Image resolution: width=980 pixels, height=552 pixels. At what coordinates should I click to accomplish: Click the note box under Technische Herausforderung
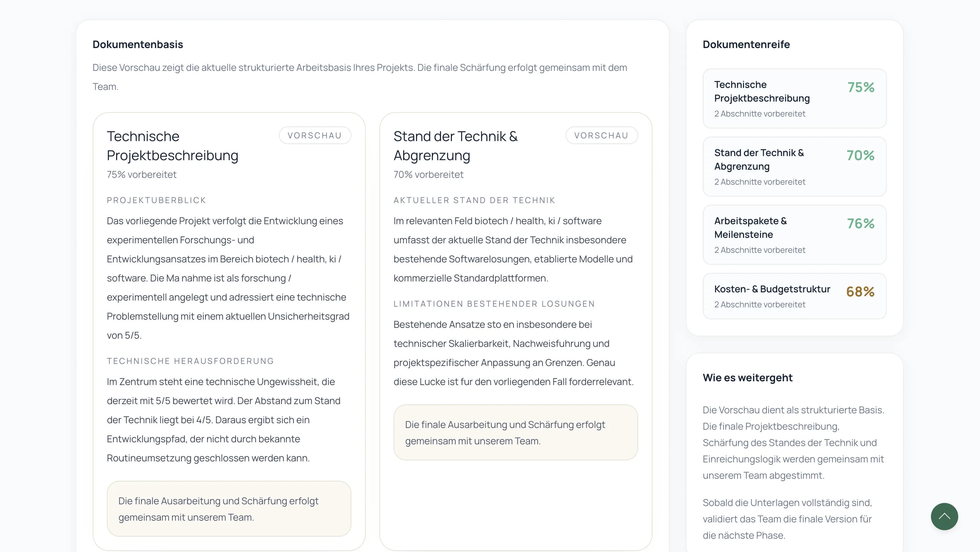pyautogui.click(x=228, y=509)
